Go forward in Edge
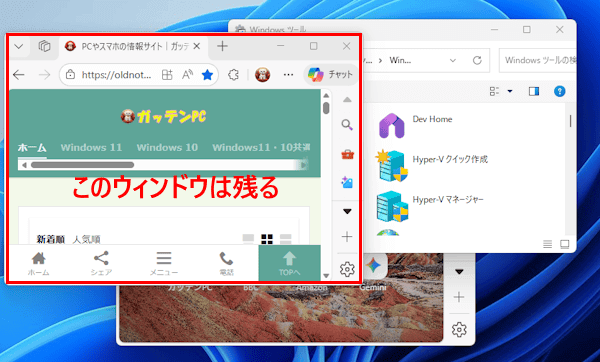 pyautogui.click(x=44, y=75)
